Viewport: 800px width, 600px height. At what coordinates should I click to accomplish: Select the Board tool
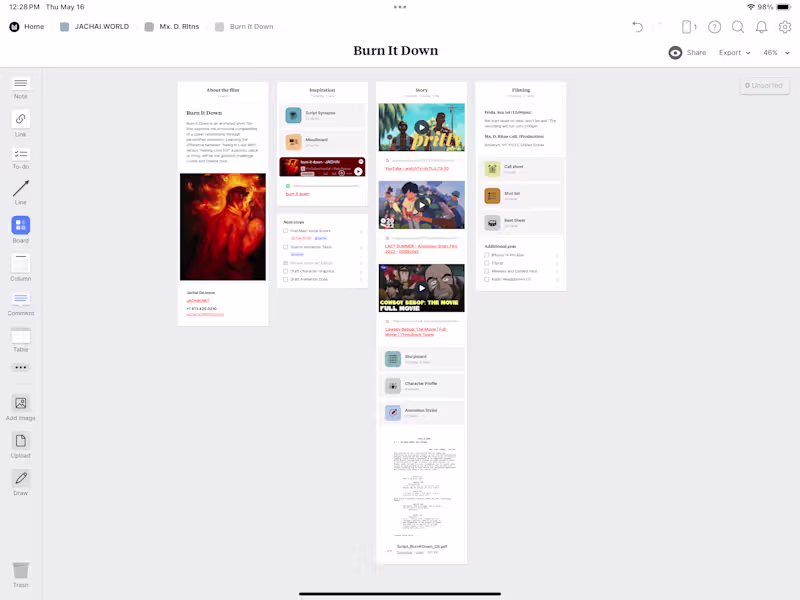click(20, 230)
